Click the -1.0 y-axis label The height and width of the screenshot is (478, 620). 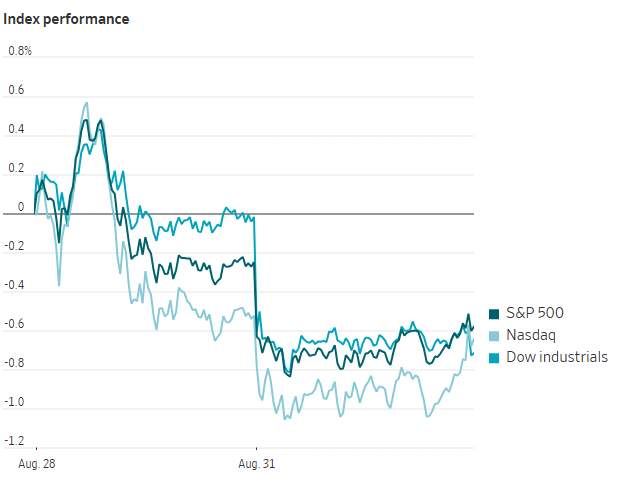tap(14, 402)
